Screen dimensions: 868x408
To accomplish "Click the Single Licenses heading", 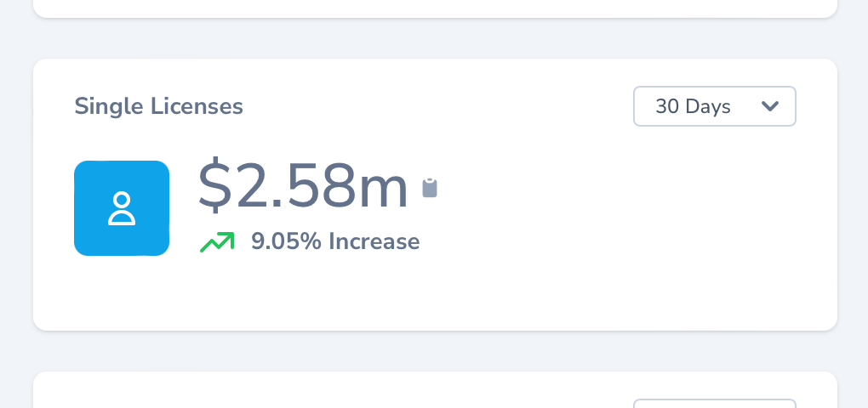I will click(158, 106).
